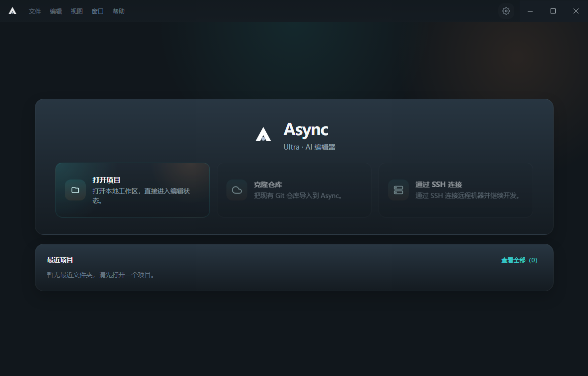Click the 最近项目 section heading
Viewport: 588px width, 376px height.
pyautogui.click(x=60, y=260)
